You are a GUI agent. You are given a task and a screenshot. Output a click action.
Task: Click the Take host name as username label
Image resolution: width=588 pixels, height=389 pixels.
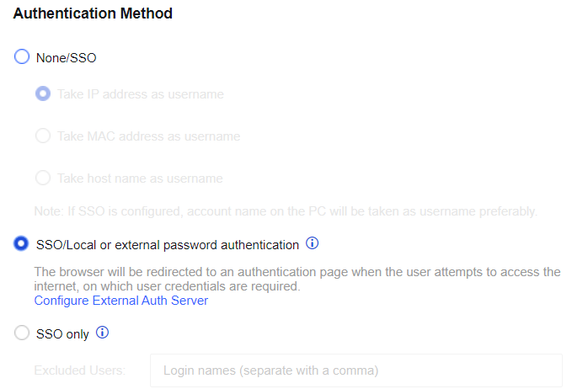point(140,179)
